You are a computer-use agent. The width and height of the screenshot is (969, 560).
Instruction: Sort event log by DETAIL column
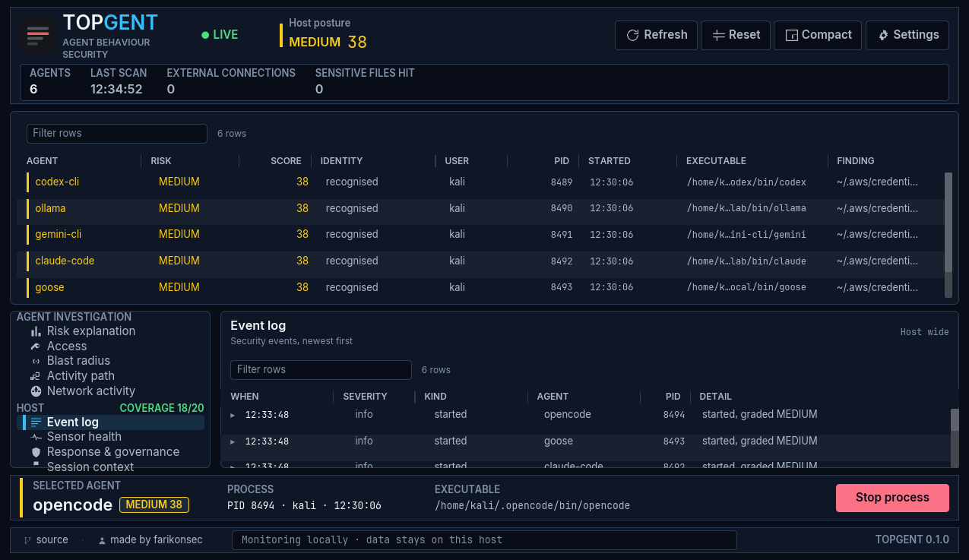[715, 397]
